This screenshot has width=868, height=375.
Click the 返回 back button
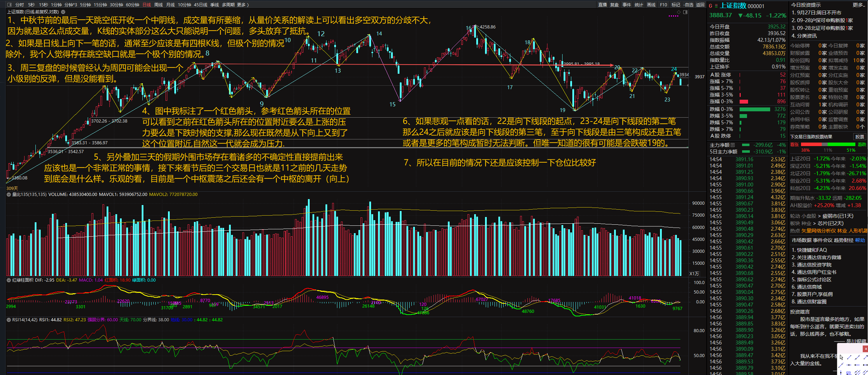point(700,5)
